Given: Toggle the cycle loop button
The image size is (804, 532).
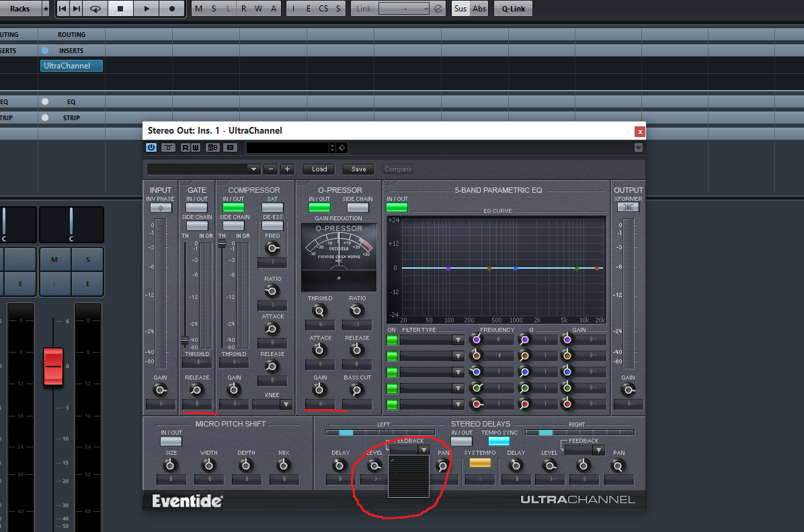Looking at the screenshot, I should pyautogui.click(x=95, y=9).
